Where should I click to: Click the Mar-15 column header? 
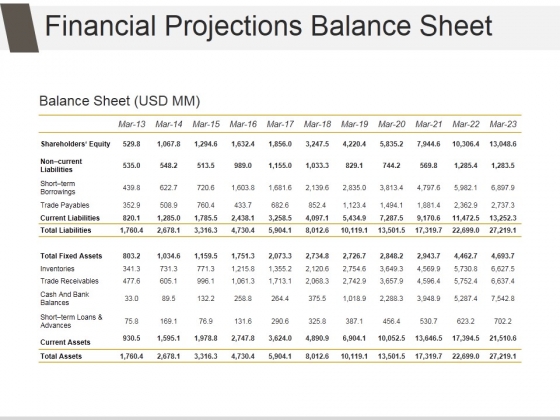click(206, 124)
